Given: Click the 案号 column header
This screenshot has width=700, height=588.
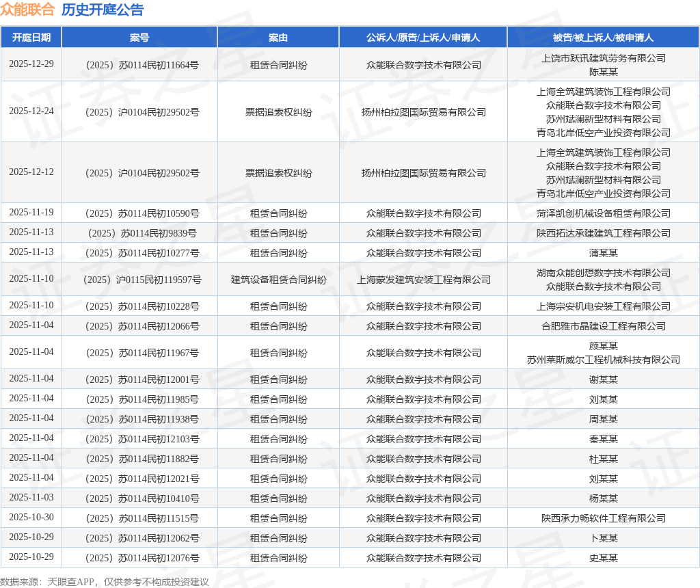Looking at the screenshot, I should 139,38.
